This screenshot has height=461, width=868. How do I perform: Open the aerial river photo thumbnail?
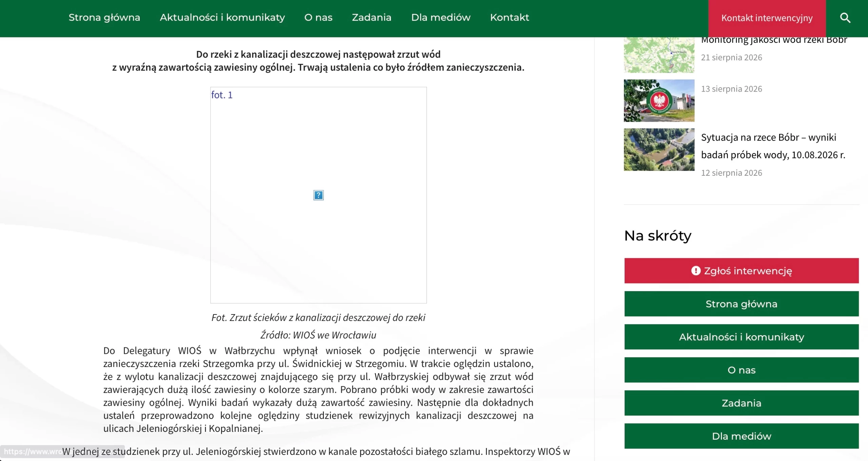(x=659, y=149)
